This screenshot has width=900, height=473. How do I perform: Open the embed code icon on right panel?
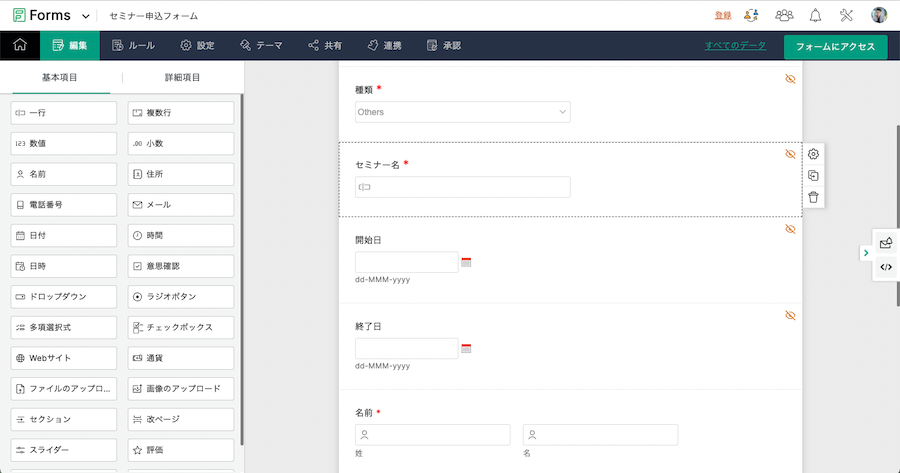point(886,267)
